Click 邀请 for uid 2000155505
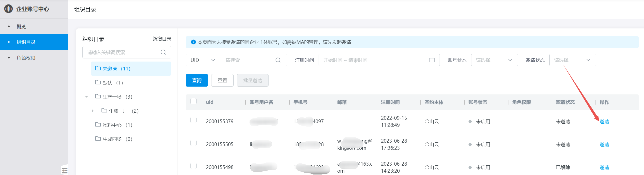The image size is (644, 175). click(x=604, y=144)
